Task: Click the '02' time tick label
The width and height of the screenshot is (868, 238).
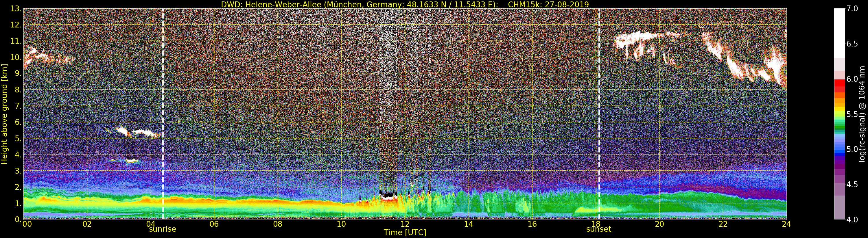Action: click(x=87, y=224)
